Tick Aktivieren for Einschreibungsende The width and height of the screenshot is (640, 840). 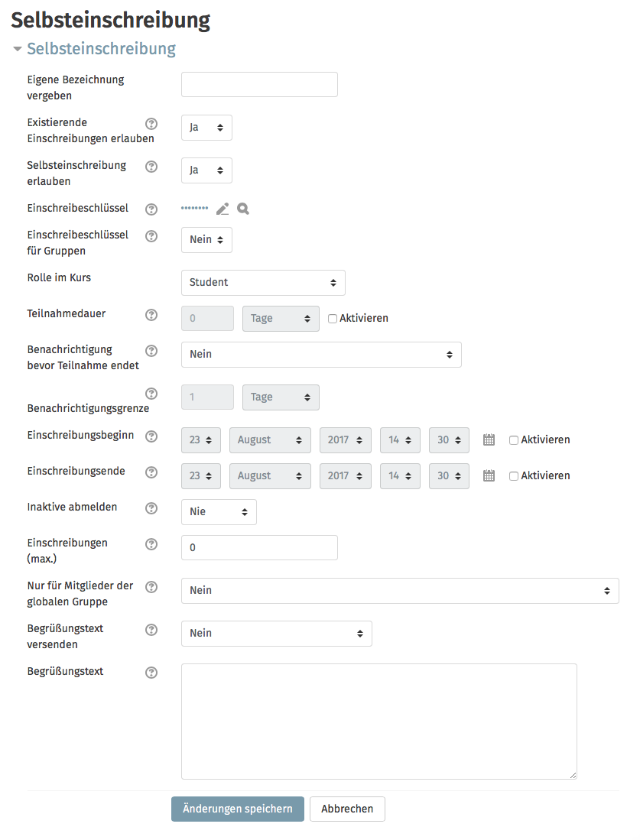(x=514, y=476)
